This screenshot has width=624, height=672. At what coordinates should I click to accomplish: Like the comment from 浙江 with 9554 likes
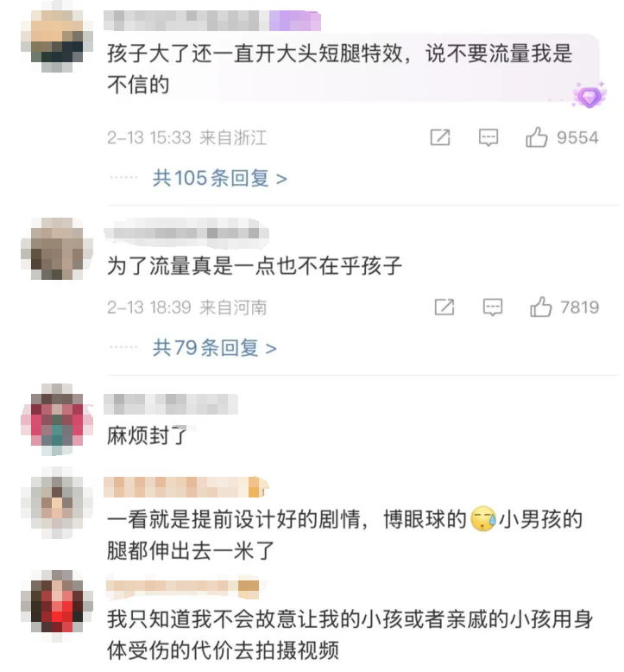(x=536, y=137)
